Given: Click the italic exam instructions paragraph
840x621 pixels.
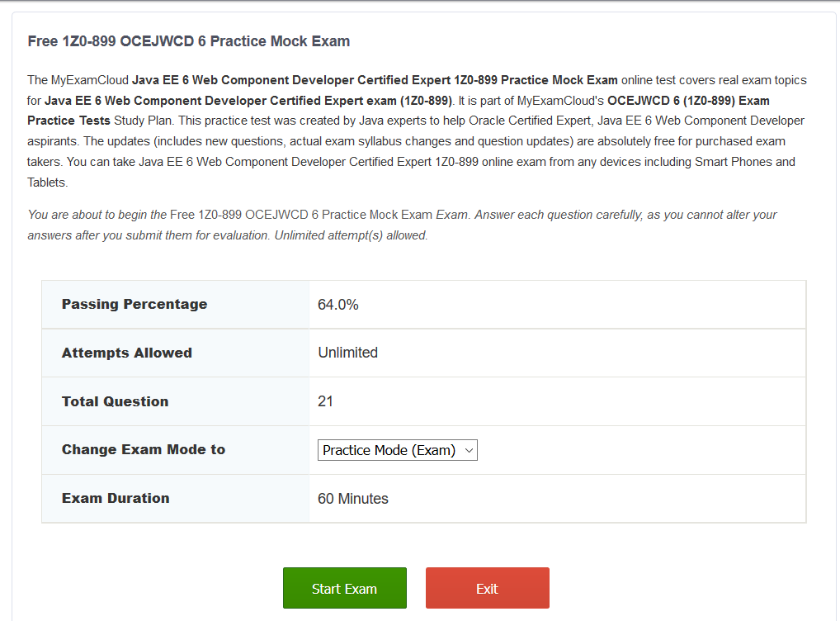Looking at the screenshot, I should pos(402,225).
